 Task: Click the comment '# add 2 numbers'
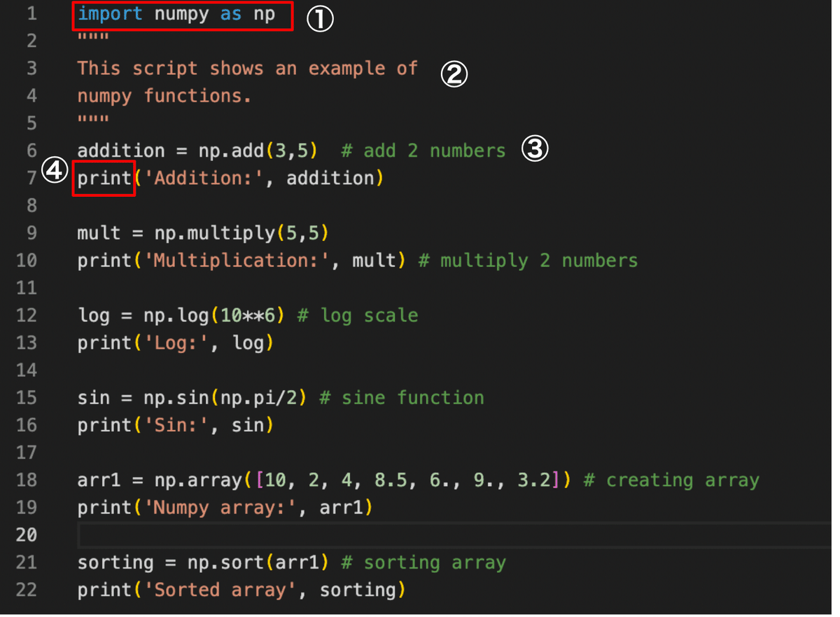coord(423,151)
